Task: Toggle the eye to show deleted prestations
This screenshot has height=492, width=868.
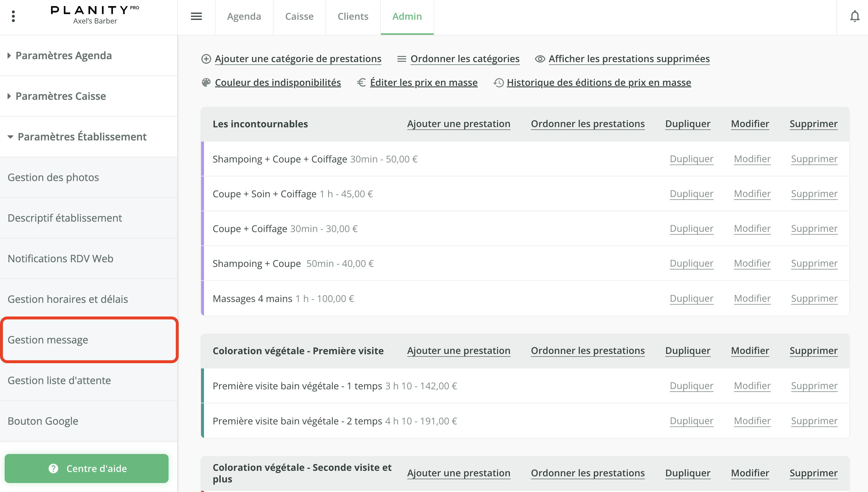Action: click(x=540, y=59)
